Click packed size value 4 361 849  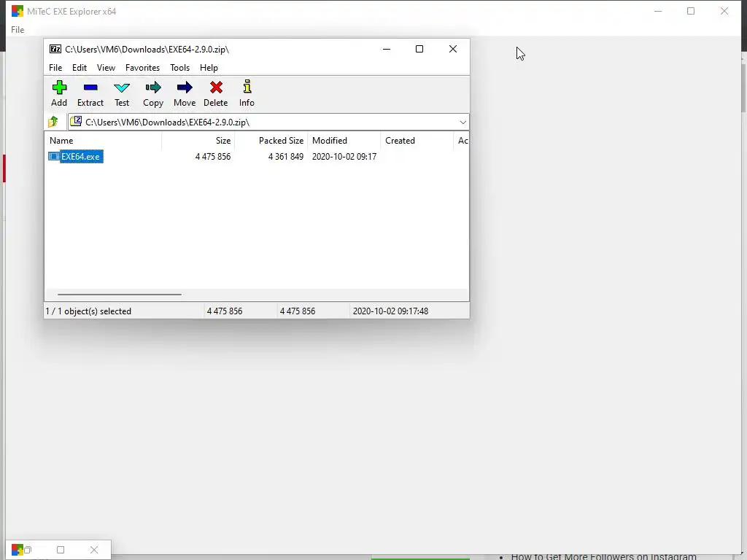286,156
